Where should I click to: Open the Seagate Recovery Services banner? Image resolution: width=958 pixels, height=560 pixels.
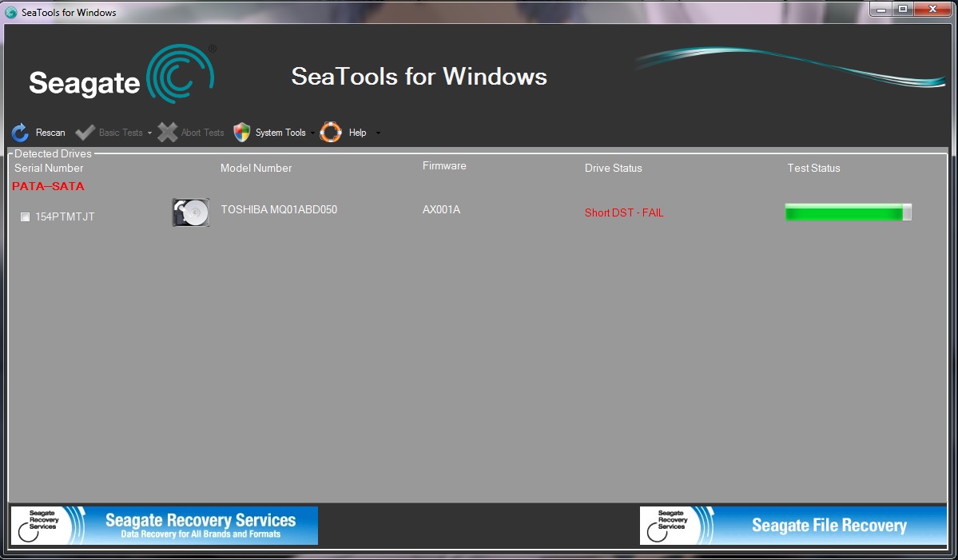165,526
